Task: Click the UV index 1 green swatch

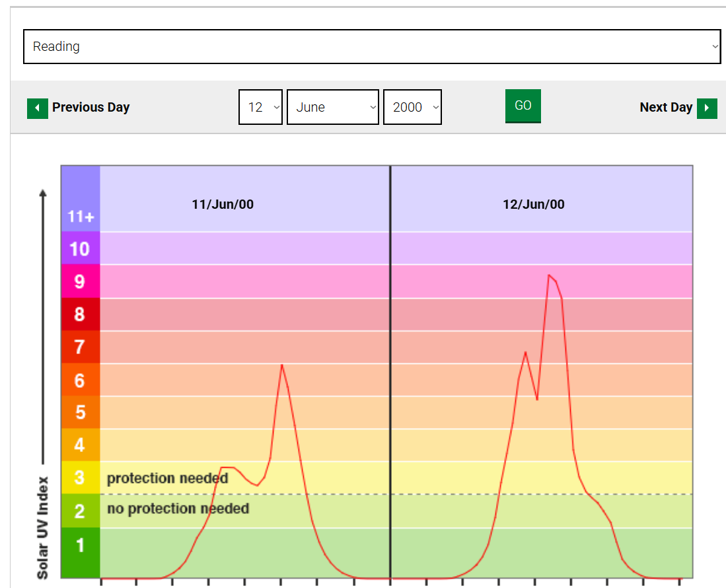Action: pyautogui.click(x=81, y=552)
